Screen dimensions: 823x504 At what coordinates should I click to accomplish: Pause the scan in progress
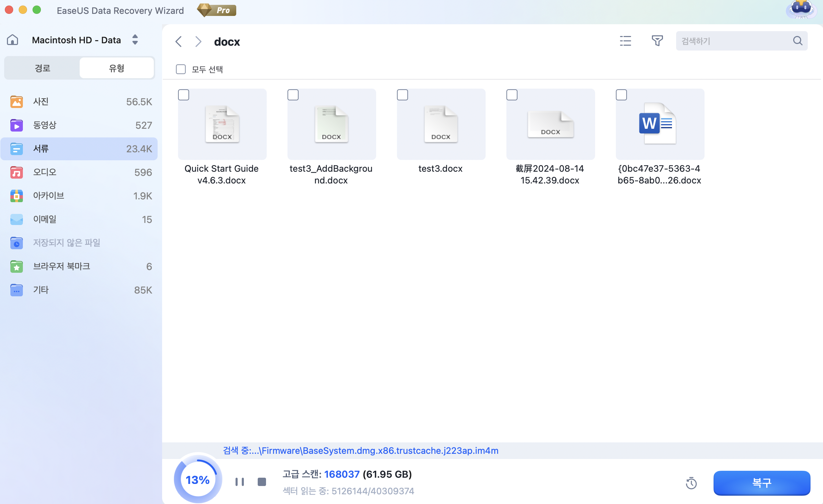239,481
